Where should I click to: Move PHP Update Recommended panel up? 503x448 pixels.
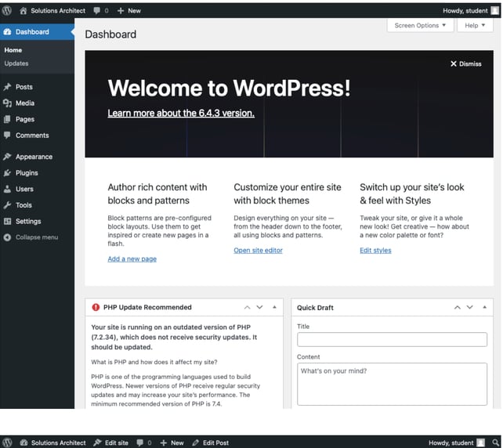coord(247,307)
